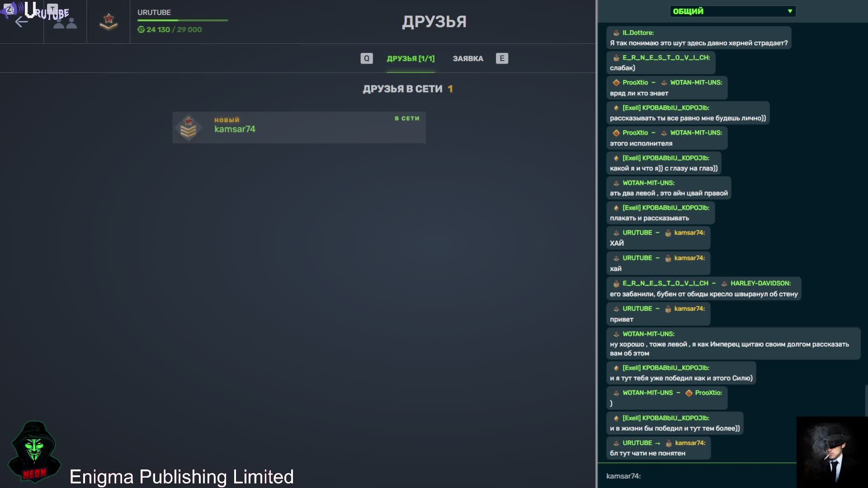Click the smoking man webcam thumbnail
868x488 pixels.
(832, 452)
